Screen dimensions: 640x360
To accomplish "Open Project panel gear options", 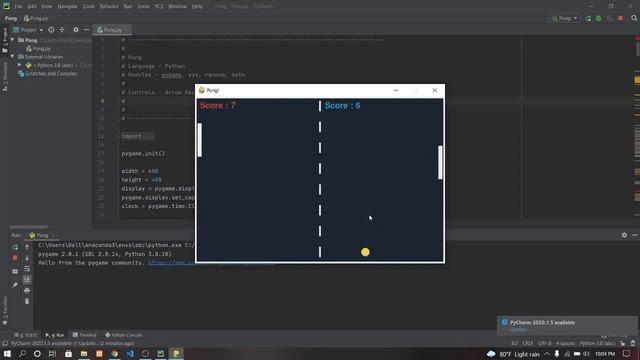I will (x=76, y=30).
